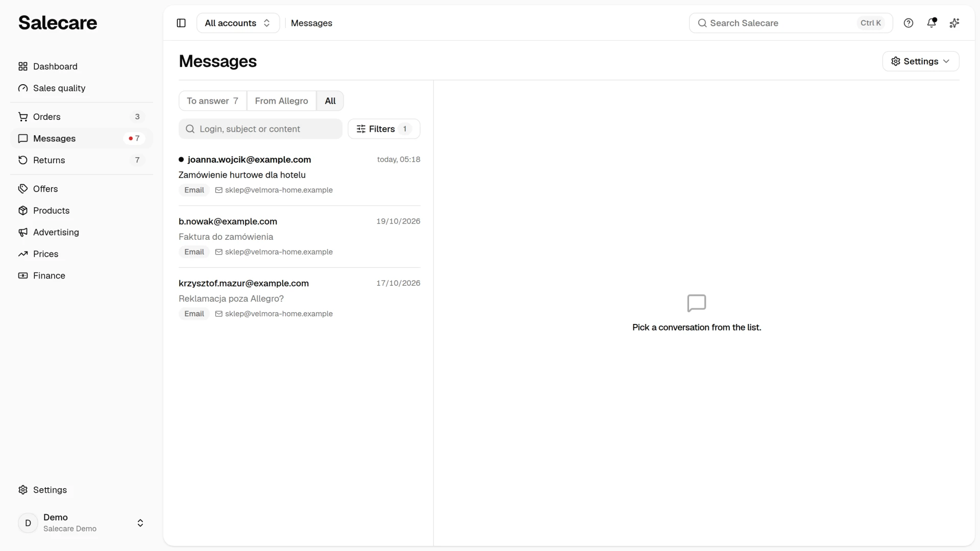Click the Prices trend icon
Image resolution: width=980 pixels, height=551 pixels.
click(x=23, y=254)
